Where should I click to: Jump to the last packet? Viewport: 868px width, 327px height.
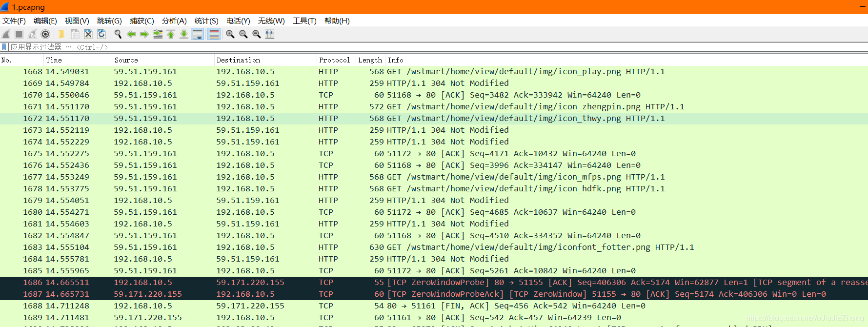click(184, 34)
